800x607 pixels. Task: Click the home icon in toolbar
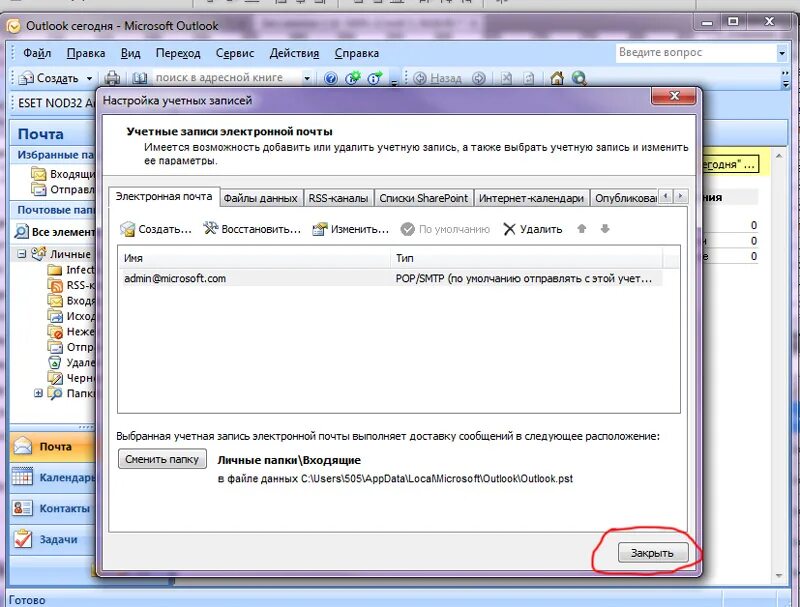[x=557, y=79]
